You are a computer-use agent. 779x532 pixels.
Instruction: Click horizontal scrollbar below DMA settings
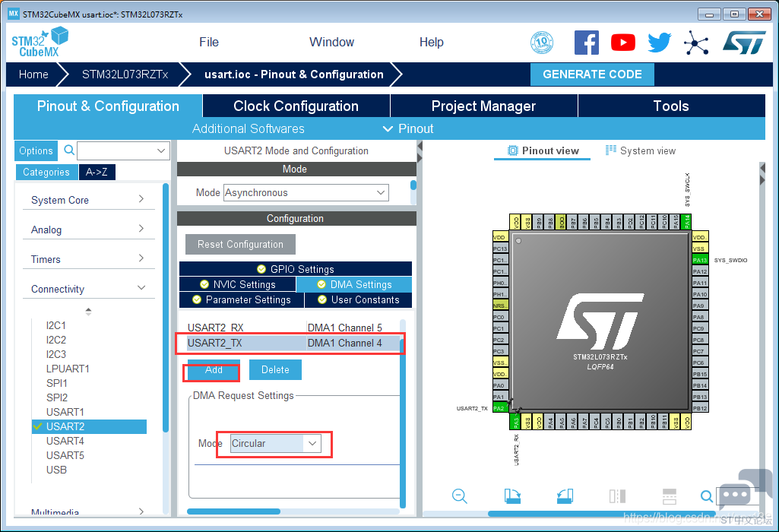point(233,511)
